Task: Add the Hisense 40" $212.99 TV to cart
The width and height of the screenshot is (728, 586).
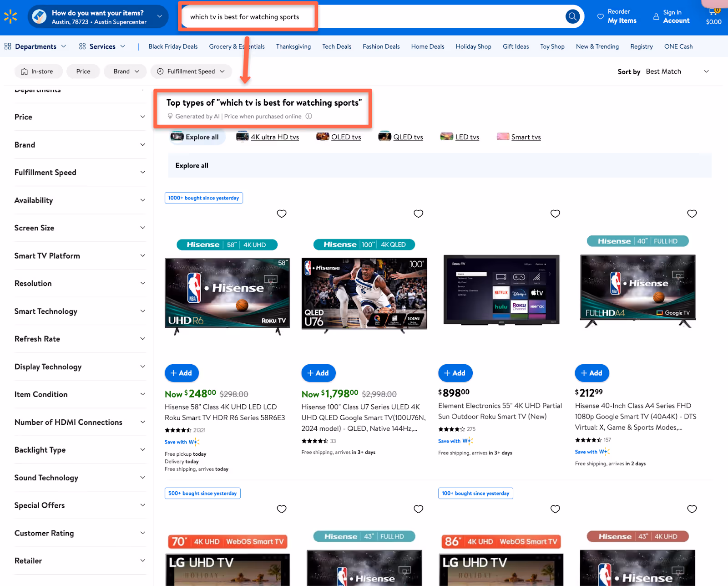Action: coord(592,373)
